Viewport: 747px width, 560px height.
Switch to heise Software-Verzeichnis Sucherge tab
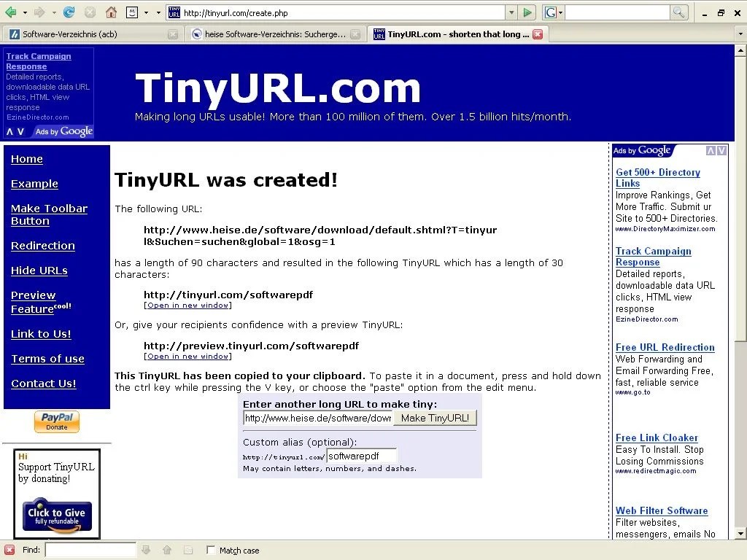click(275, 34)
